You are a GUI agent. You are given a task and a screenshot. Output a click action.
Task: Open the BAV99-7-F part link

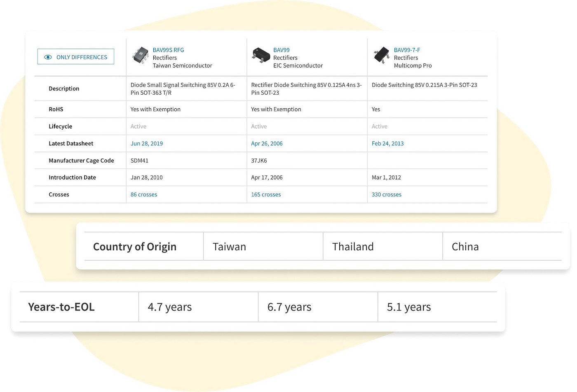click(407, 50)
